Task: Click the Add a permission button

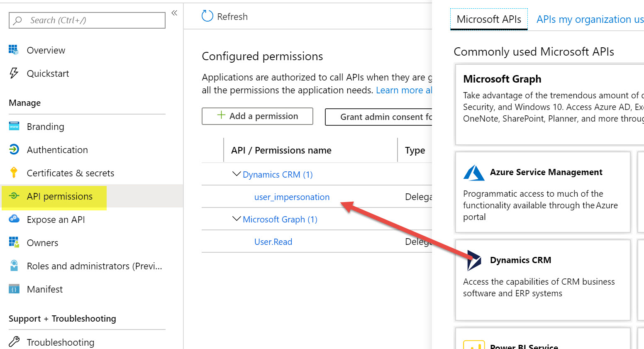Action: coord(257,116)
